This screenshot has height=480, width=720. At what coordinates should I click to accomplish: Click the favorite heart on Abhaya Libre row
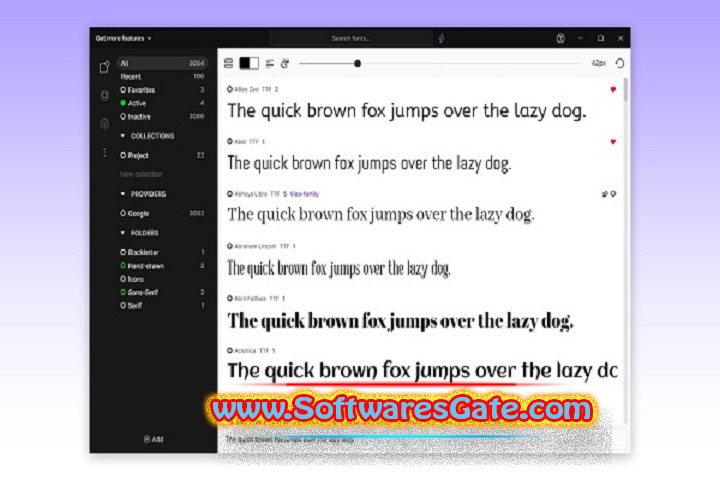point(613,194)
